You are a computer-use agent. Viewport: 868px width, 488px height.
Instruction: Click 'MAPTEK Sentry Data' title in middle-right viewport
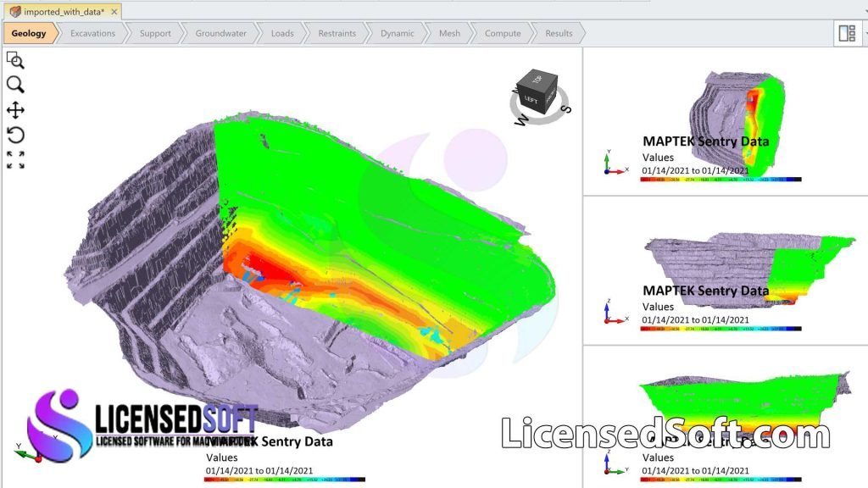(705, 291)
